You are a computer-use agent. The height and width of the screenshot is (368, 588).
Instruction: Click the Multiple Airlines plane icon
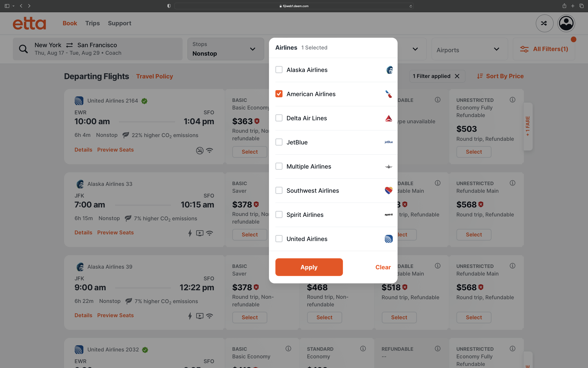(389, 167)
